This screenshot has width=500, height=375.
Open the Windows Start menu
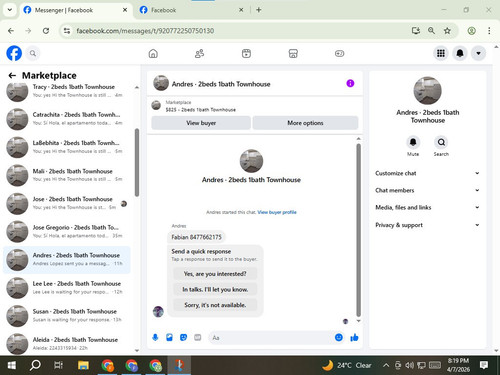point(12,365)
